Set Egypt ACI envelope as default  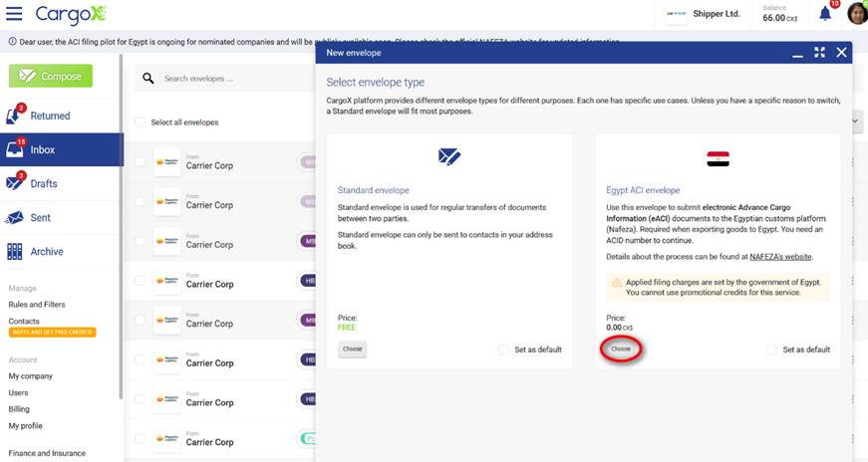771,349
